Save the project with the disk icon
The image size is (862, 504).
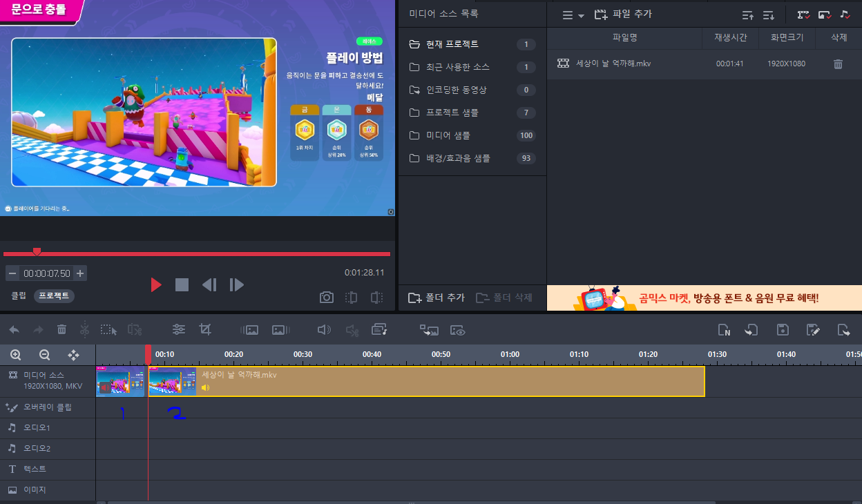tap(783, 330)
